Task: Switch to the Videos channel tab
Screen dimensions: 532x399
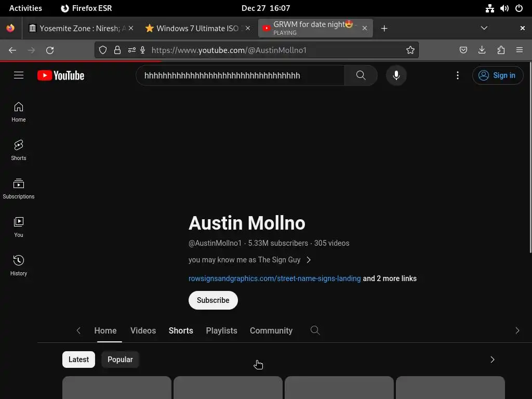Action: point(143,330)
